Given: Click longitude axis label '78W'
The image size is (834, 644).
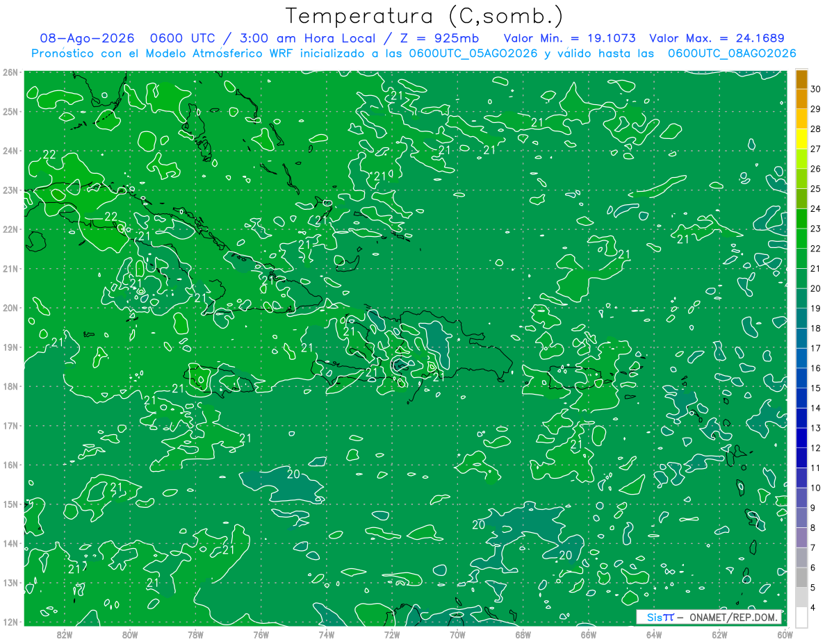Looking at the screenshot, I should (x=195, y=634).
